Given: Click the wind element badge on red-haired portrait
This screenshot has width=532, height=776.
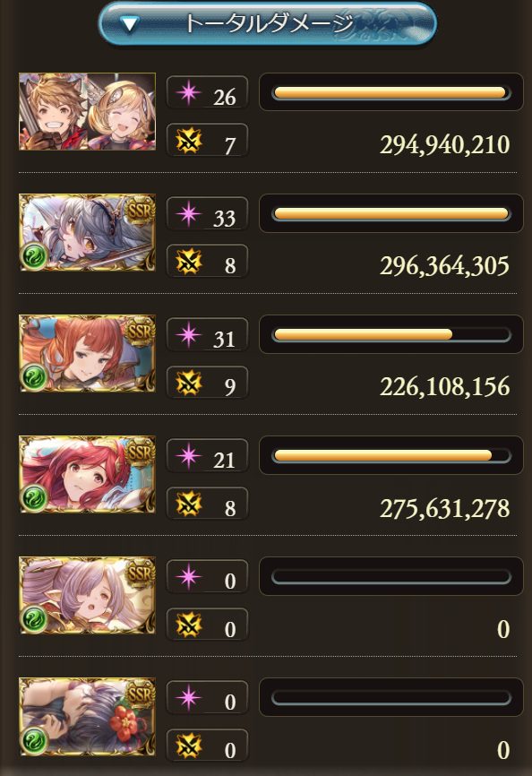Looking at the screenshot, I should tap(34, 498).
